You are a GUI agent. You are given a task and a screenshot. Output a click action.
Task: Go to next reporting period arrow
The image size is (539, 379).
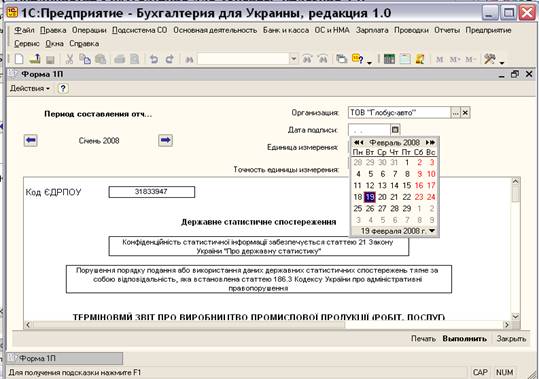pos(165,140)
